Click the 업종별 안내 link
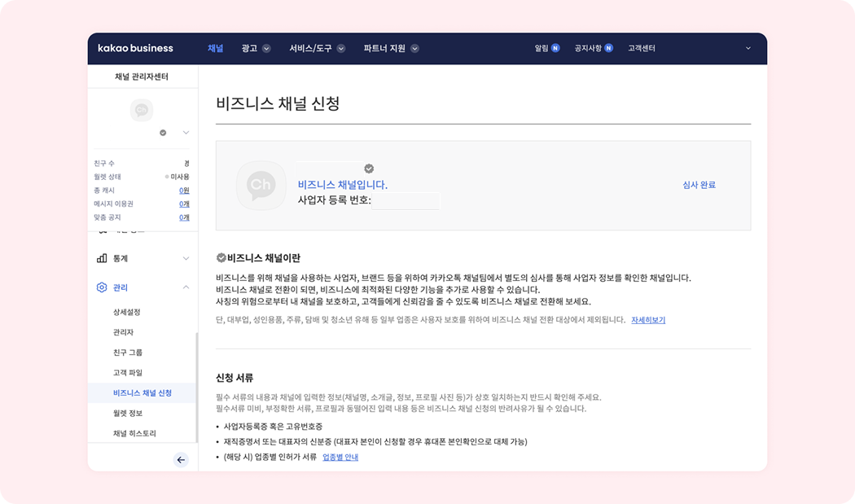 340,457
